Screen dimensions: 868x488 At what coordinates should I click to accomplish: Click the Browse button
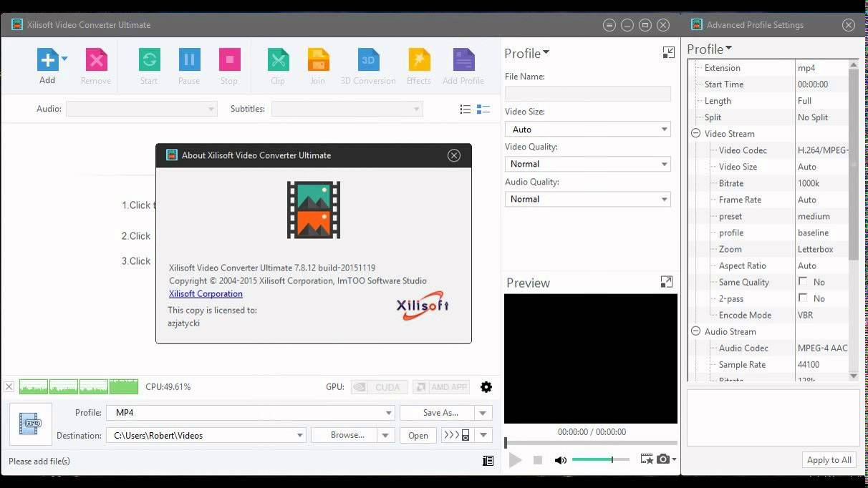344,435
